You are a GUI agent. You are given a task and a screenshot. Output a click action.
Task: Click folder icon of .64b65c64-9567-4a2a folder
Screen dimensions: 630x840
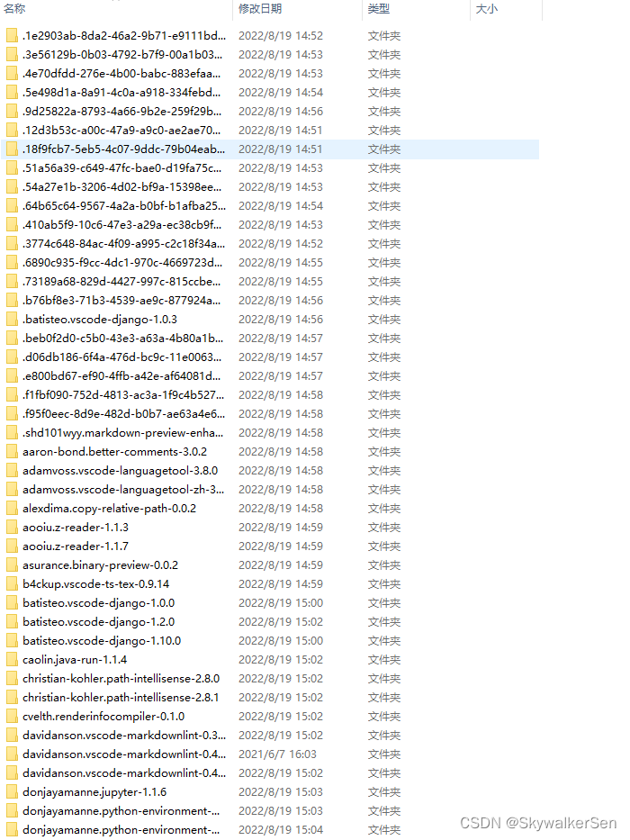click(12, 206)
